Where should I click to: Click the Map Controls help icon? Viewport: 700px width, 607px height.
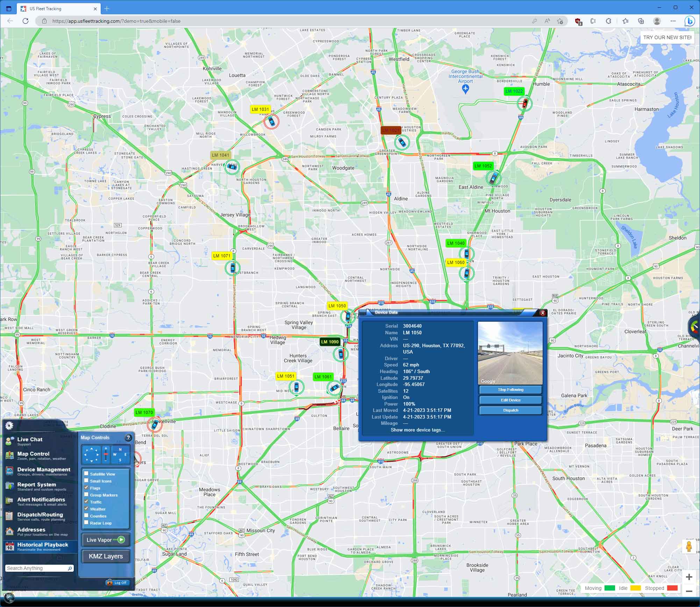point(128,437)
